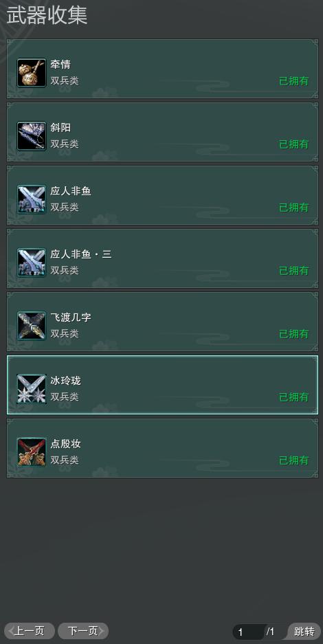Click the 冰玲珑 ice star weapon icon
Screen dimensions: 323x644
pyautogui.click(x=32, y=389)
